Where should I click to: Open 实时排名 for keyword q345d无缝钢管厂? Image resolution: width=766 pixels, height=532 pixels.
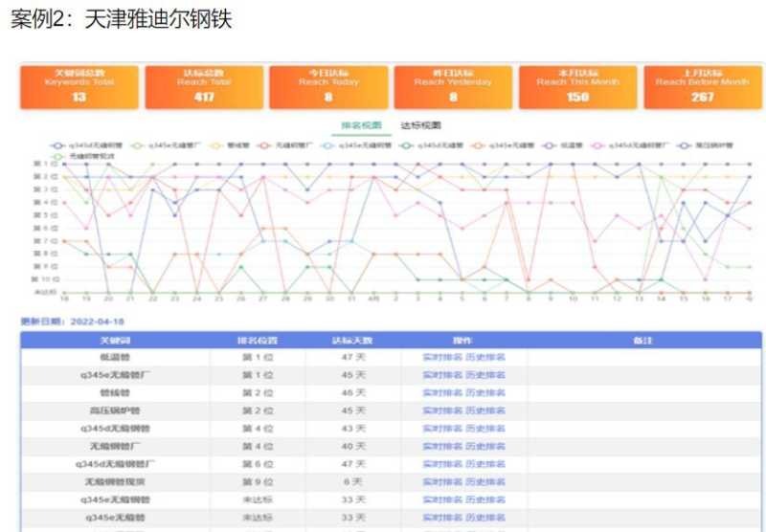(x=442, y=464)
